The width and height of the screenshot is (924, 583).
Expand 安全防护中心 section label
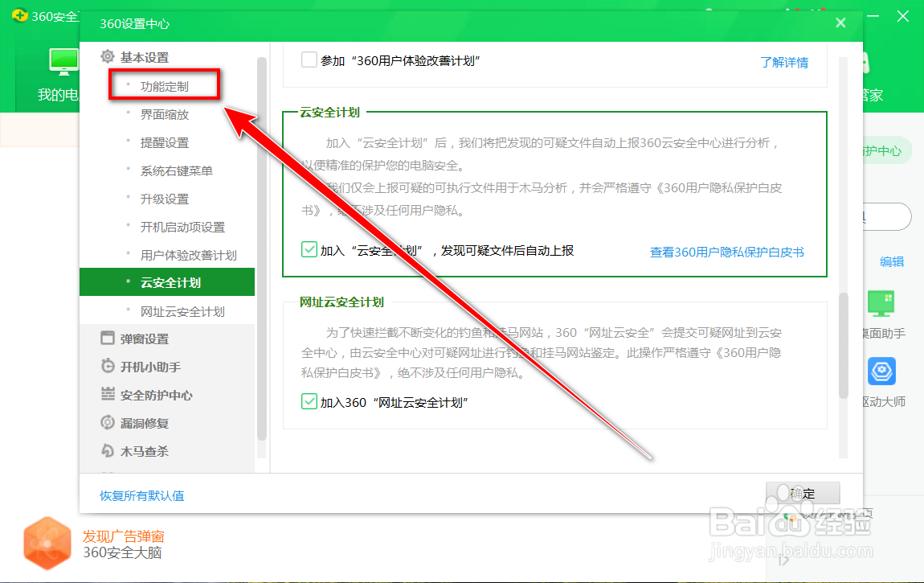(156, 395)
